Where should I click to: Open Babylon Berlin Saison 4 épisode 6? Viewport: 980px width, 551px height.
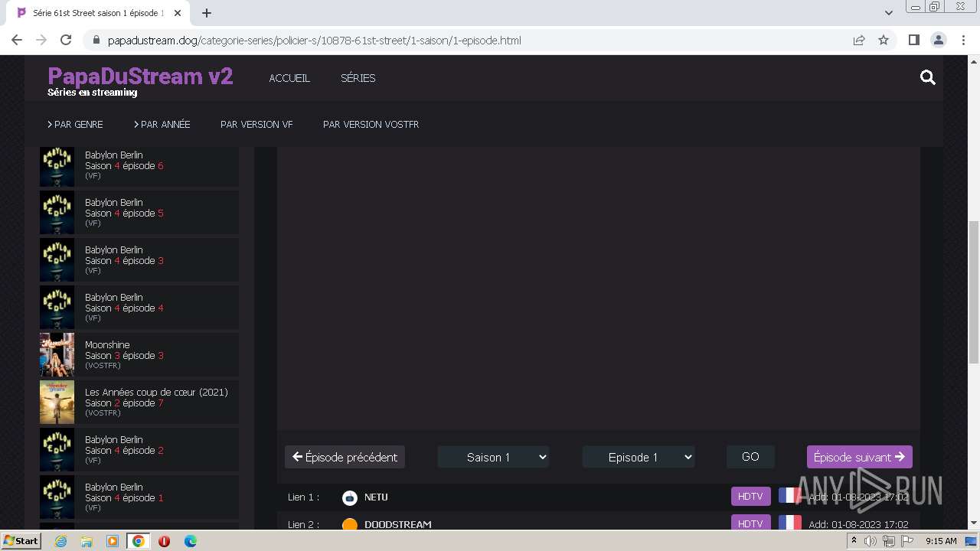tap(139, 165)
